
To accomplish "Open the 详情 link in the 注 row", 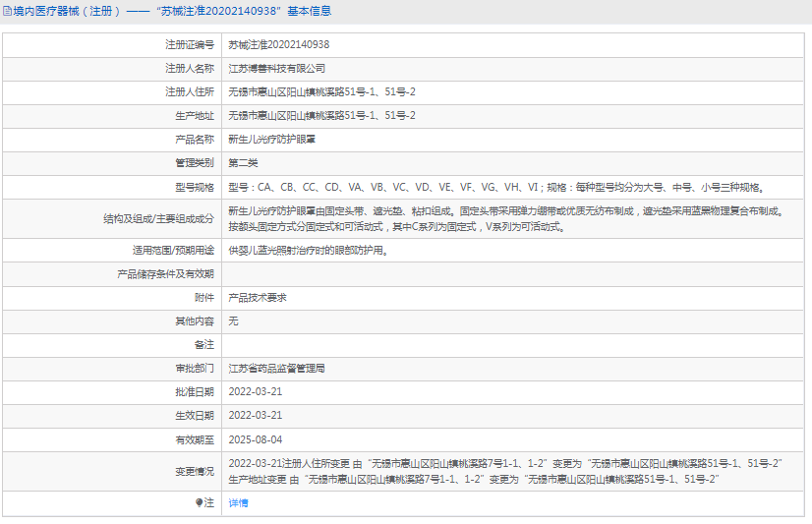I will [x=239, y=502].
